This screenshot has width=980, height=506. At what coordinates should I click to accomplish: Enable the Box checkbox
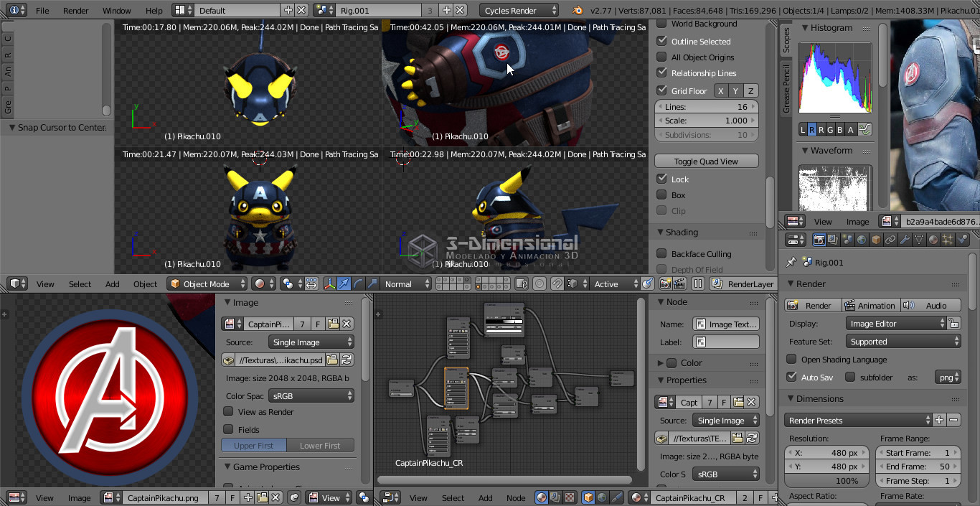[x=662, y=195]
